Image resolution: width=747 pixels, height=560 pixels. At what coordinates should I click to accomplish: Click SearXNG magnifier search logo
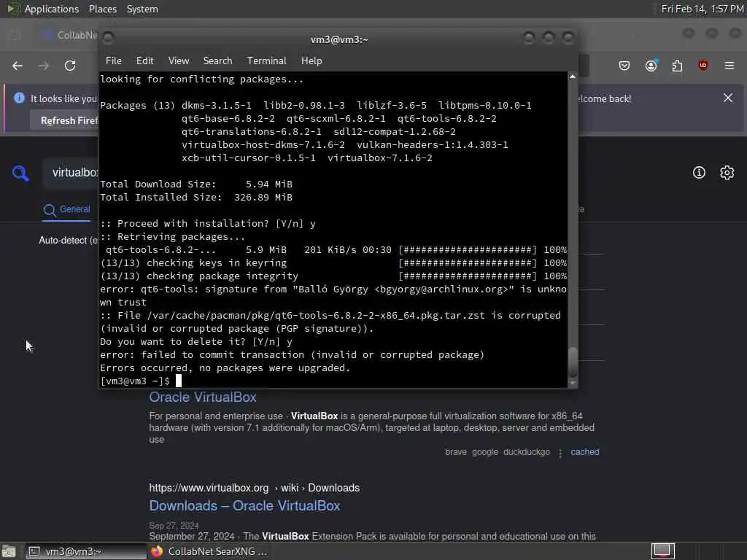(20, 174)
